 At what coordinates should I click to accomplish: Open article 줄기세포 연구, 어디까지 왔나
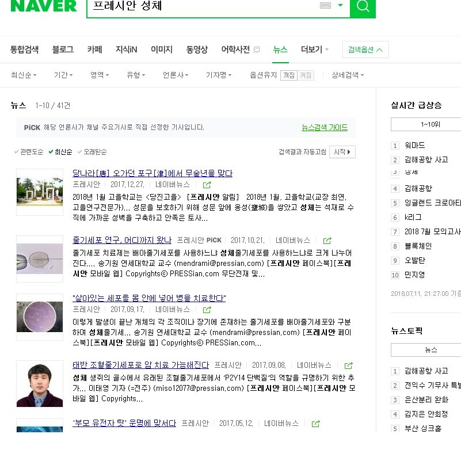(122, 240)
